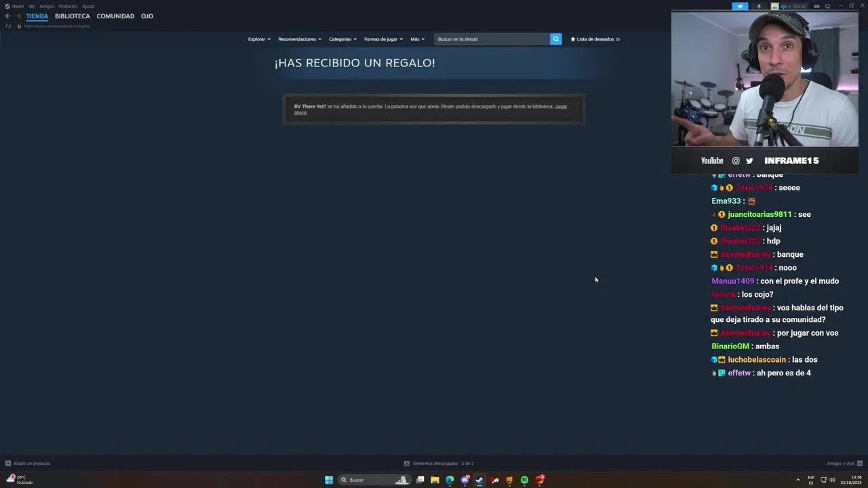Image resolution: width=868 pixels, height=488 pixels.
Task: Open Lista de deseados link
Action: click(595, 39)
